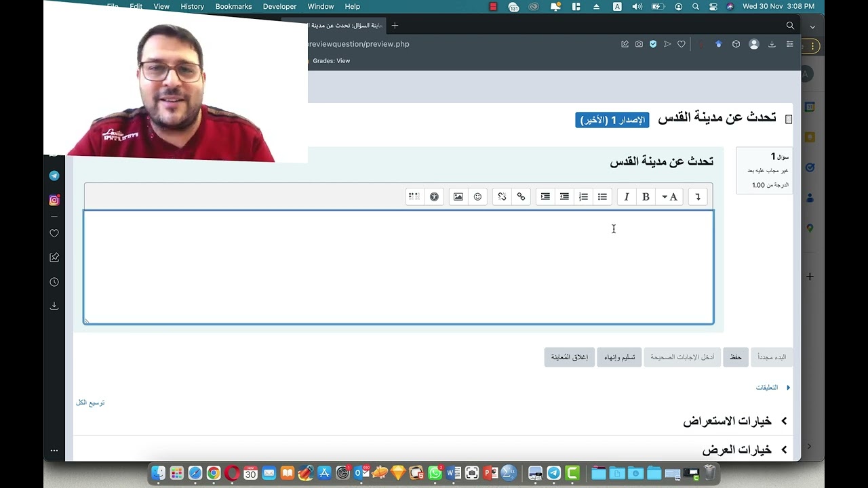Toggle the show more toolbar buttons icon

pos(698,197)
